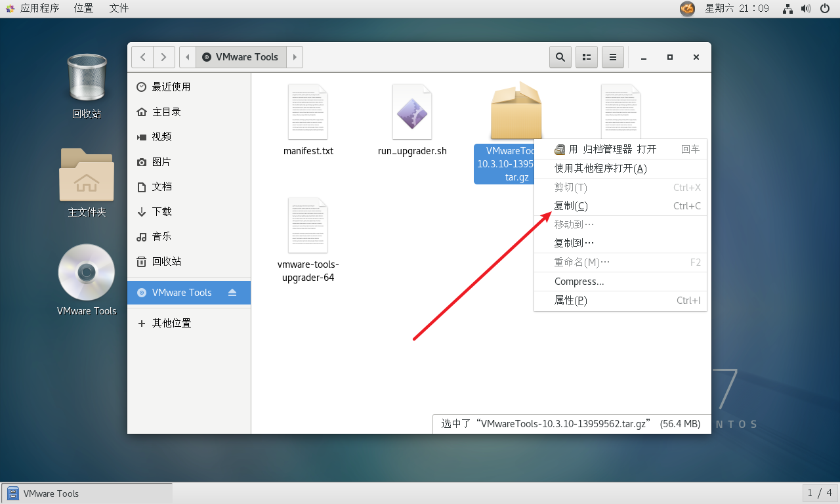Open the File (文件) menu in top bar
Image resolution: width=840 pixels, height=504 pixels.
tap(119, 9)
